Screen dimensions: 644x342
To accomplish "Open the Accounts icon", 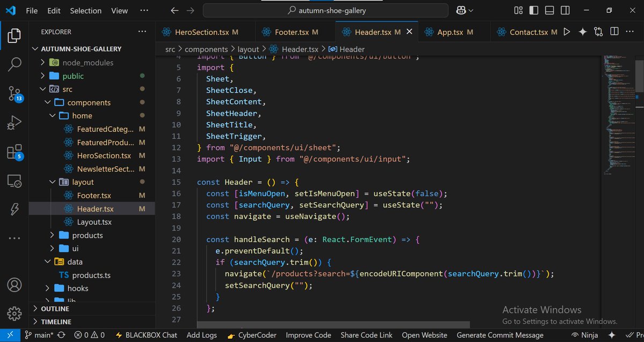I will pyautogui.click(x=14, y=284).
